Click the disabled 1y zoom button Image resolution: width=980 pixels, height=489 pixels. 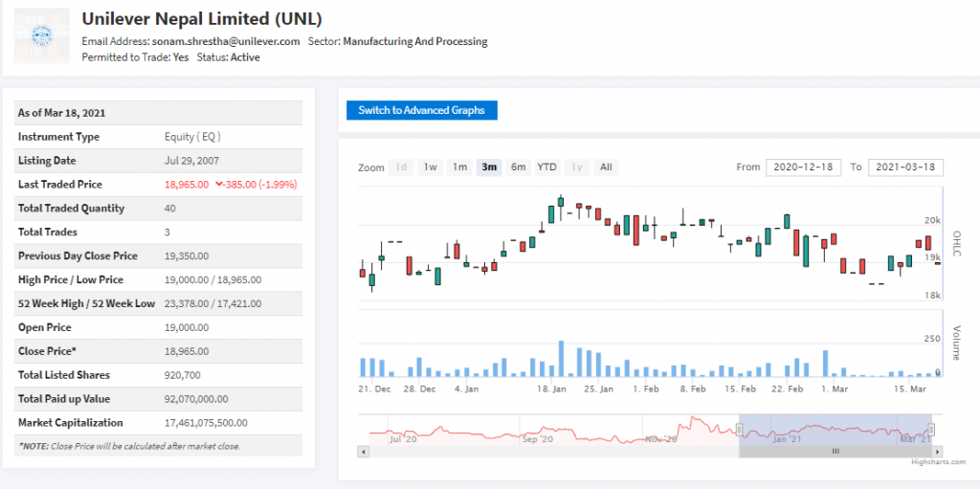pos(577,167)
